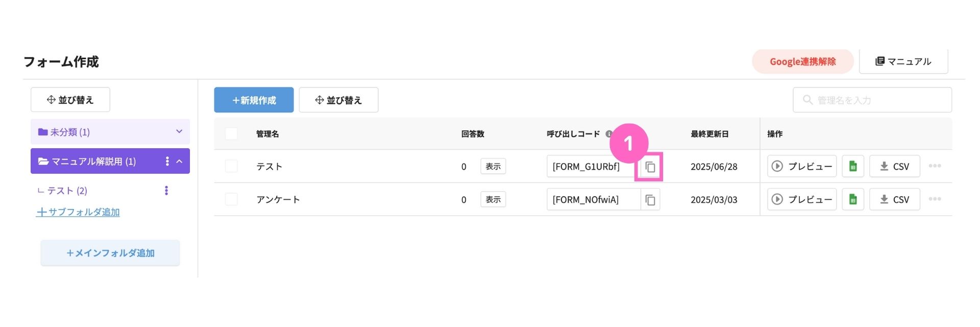Click the info icon beside 呼び出しコード
The image size is (980, 327).
[608, 134]
